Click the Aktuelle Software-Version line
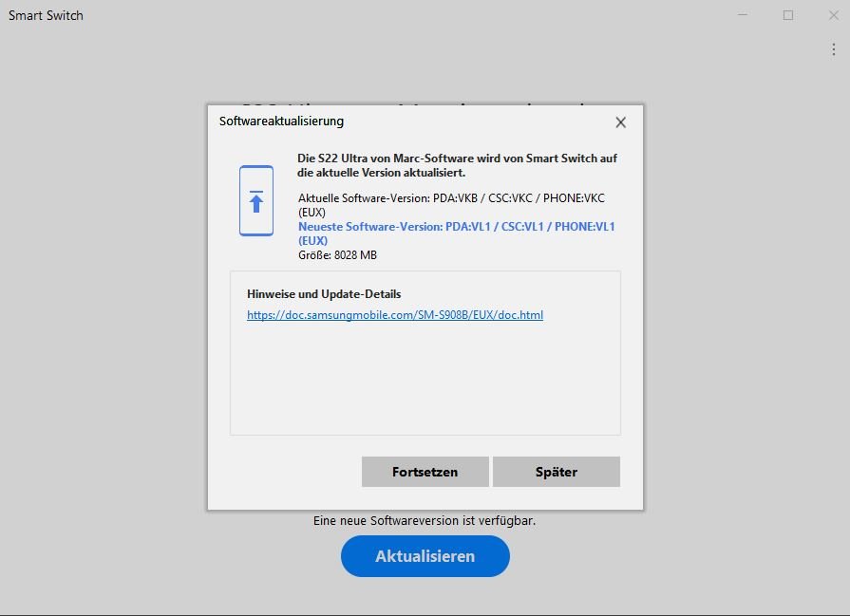Image resolution: width=850 pixels, height=616 pixels. (451, 198)
